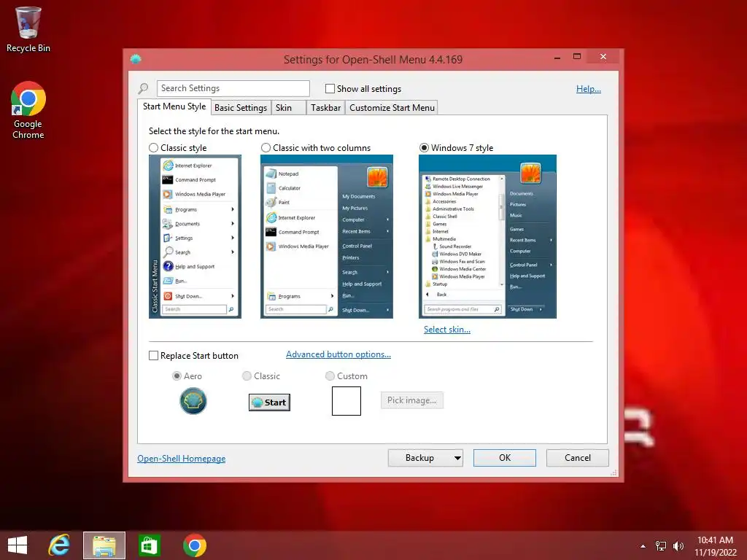Focus the Search Settings input field
Image resolution: width=747 pixels, height=560 pixels.
coord(233,88)
